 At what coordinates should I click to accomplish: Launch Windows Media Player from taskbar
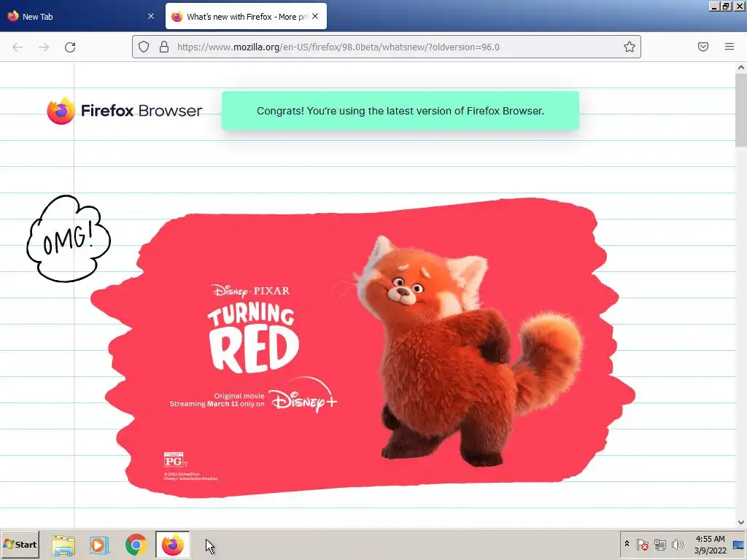click(x=99, y=545)
